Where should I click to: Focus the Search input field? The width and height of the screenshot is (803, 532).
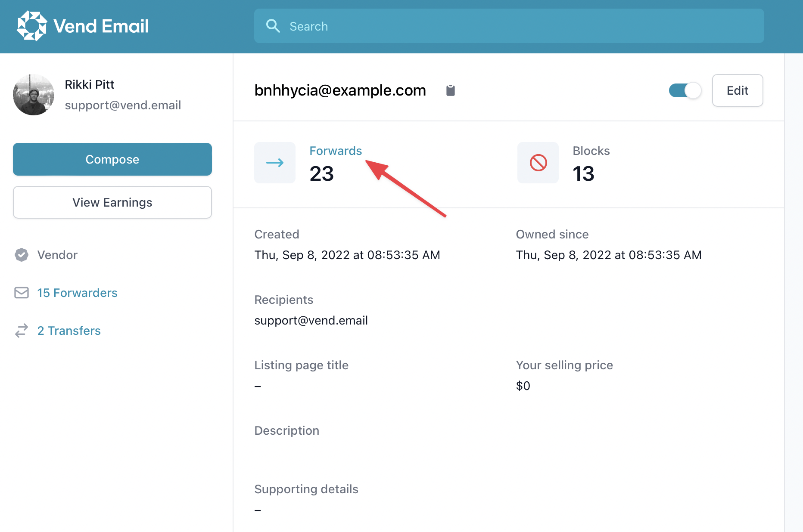point(509,26)
